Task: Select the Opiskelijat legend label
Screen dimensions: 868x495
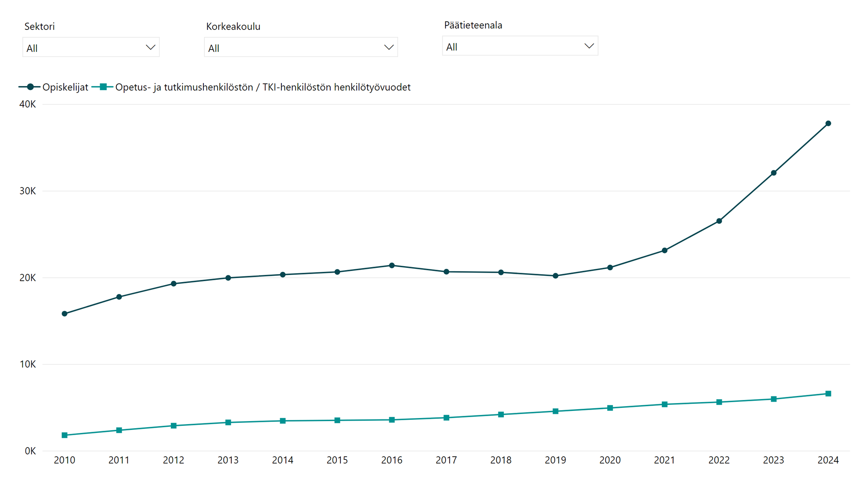Action: pos(65,87)
